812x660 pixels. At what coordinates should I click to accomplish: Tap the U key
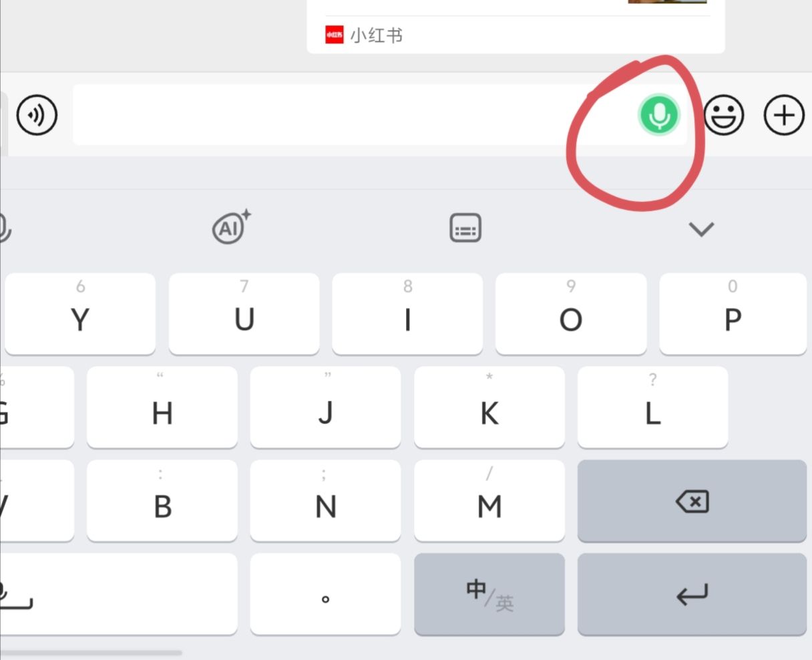point(244,314)
